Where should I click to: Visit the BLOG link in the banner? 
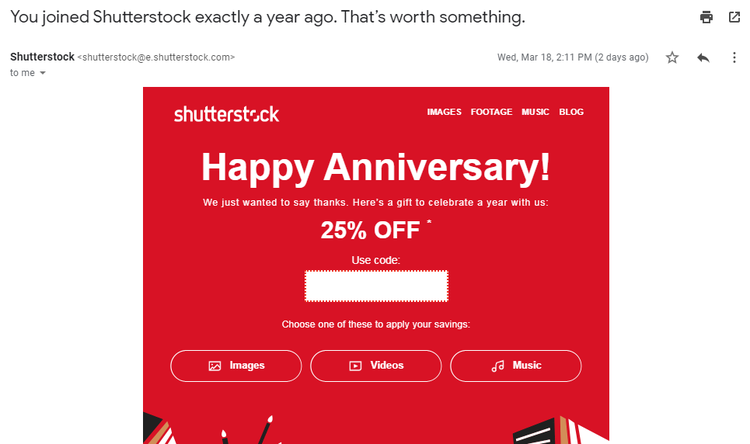(x=571, y=112)
